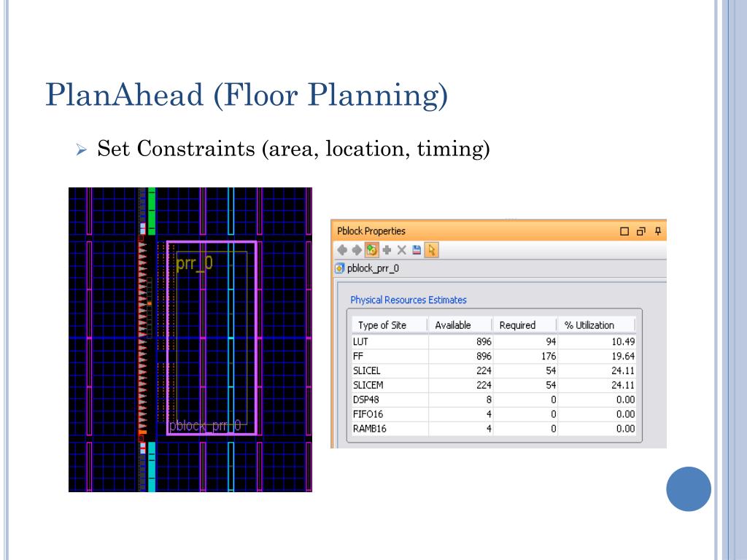This screenshot has height=560, width=747.
Task: Select the prr_0 label in floorplan view
Action: pos(194,263)
